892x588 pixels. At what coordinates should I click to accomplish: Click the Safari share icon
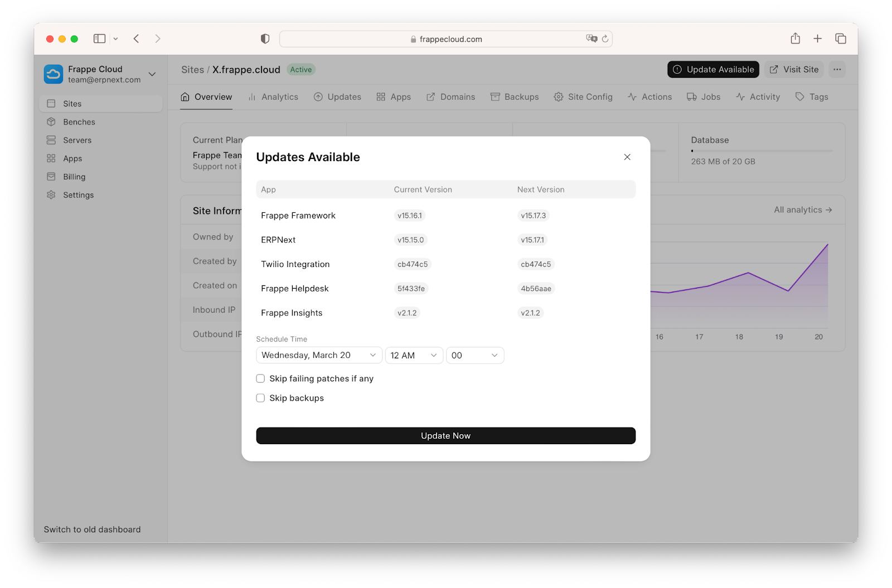[x=795, y=38]
